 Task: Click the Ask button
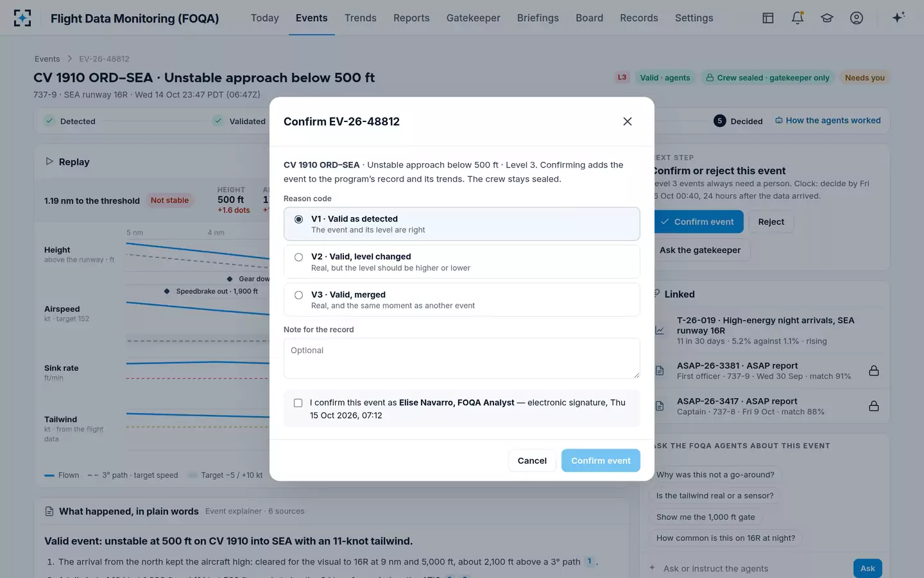tap(868, 568)
